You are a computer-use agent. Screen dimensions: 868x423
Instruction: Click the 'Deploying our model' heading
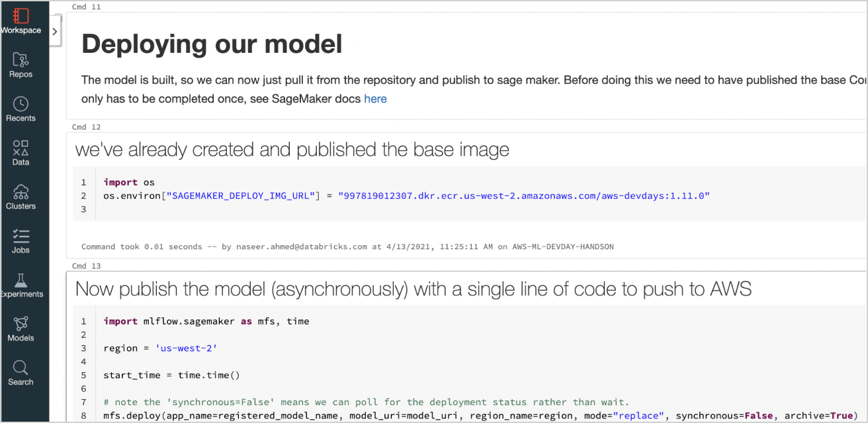pyautogui.click(x=212, y=44)
